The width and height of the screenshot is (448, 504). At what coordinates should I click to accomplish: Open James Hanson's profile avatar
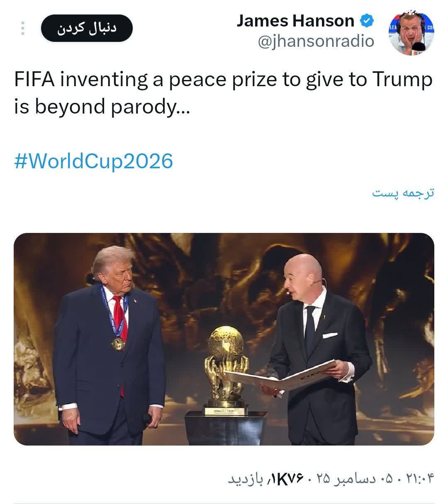click(411, 33)
